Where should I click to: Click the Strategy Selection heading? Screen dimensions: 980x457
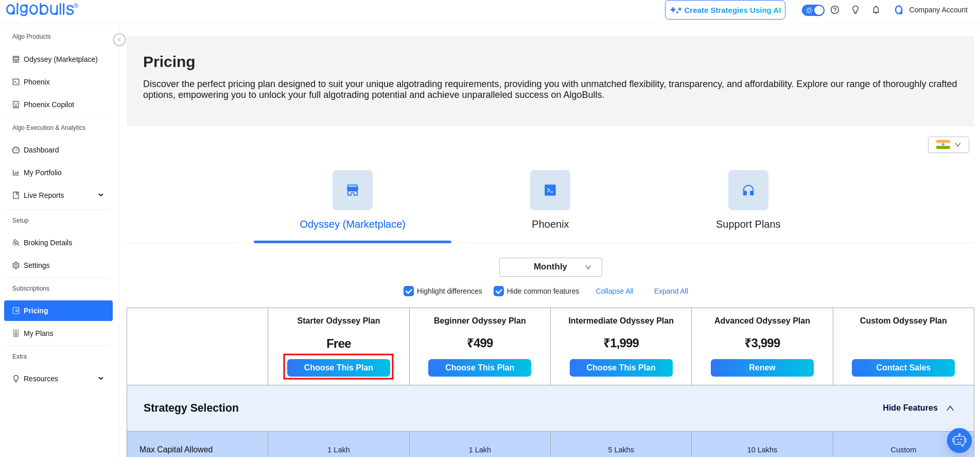[191, 408]
